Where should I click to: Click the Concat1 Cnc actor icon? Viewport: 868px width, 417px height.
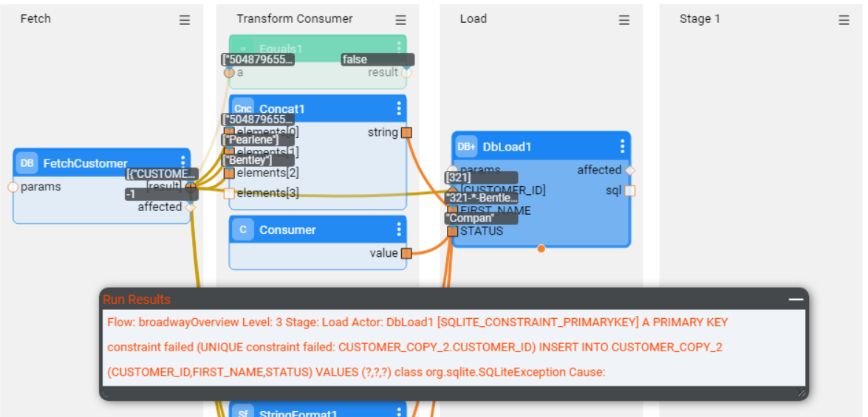click(243, 108)
